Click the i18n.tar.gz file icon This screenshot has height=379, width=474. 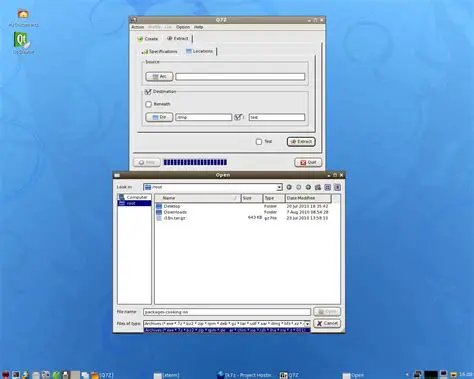pos(159,218)
